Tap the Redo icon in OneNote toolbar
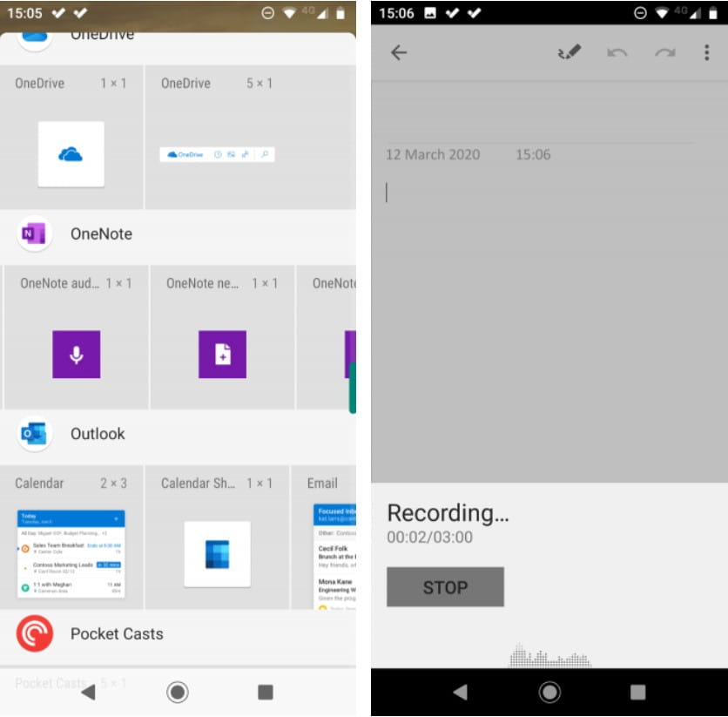 pos(664,51)
